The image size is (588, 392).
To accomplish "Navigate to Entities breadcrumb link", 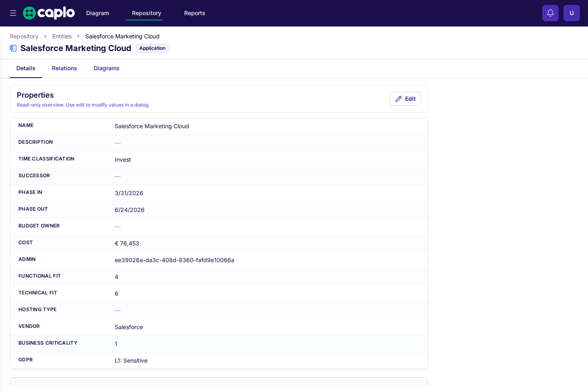I will 62,36.
